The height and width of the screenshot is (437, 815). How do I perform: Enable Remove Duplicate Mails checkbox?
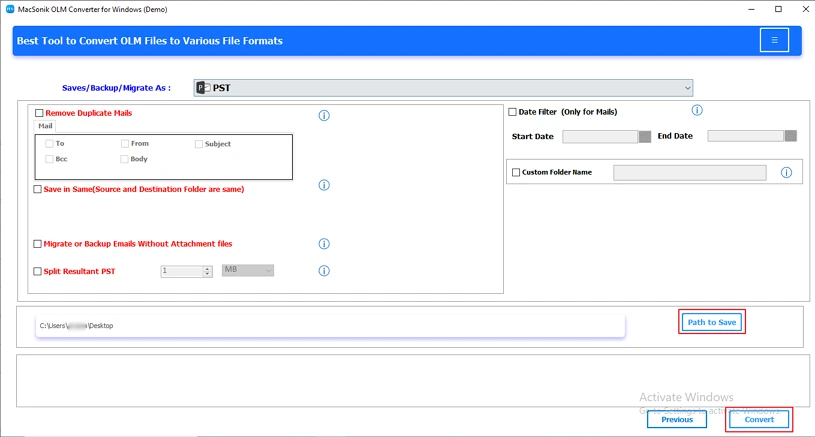39,113
